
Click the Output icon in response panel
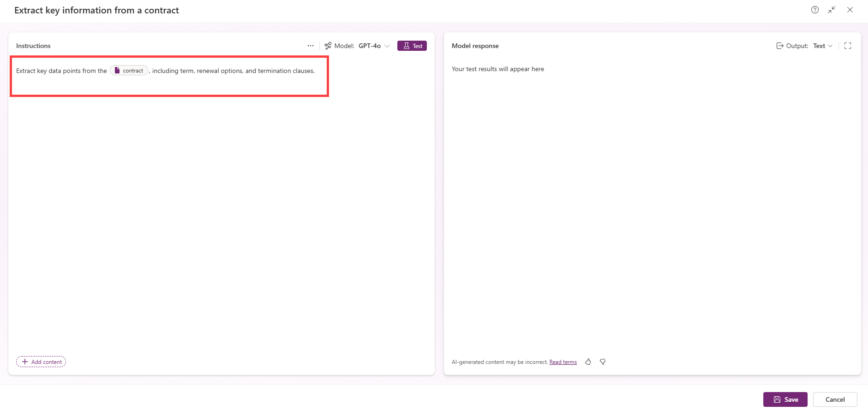click(x=780, y=46)
